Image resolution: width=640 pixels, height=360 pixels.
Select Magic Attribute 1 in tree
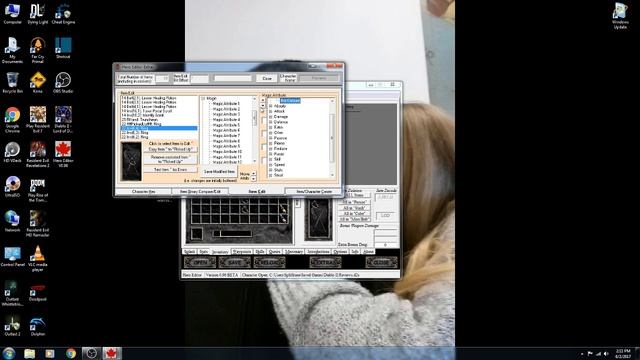[226, 104]
